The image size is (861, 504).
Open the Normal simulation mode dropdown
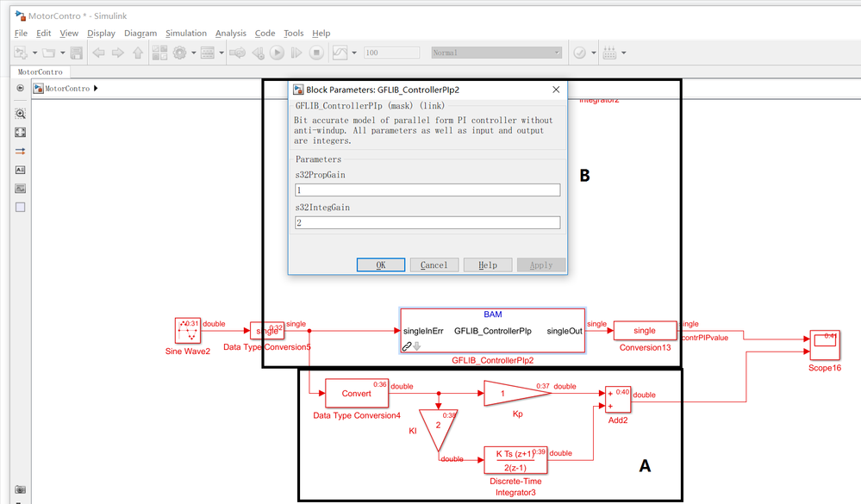pyautogui.click(x=496, y=53)
